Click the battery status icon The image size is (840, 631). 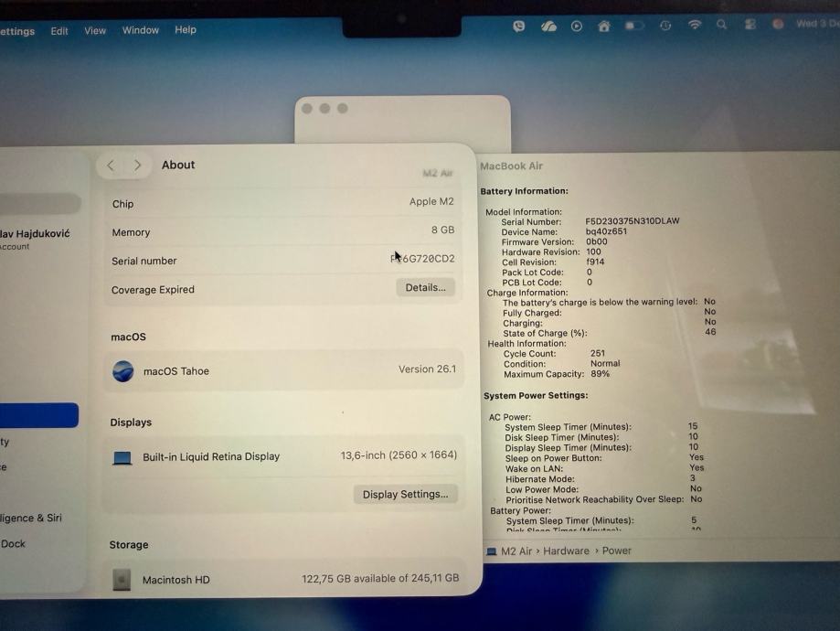tap(633, 26)
